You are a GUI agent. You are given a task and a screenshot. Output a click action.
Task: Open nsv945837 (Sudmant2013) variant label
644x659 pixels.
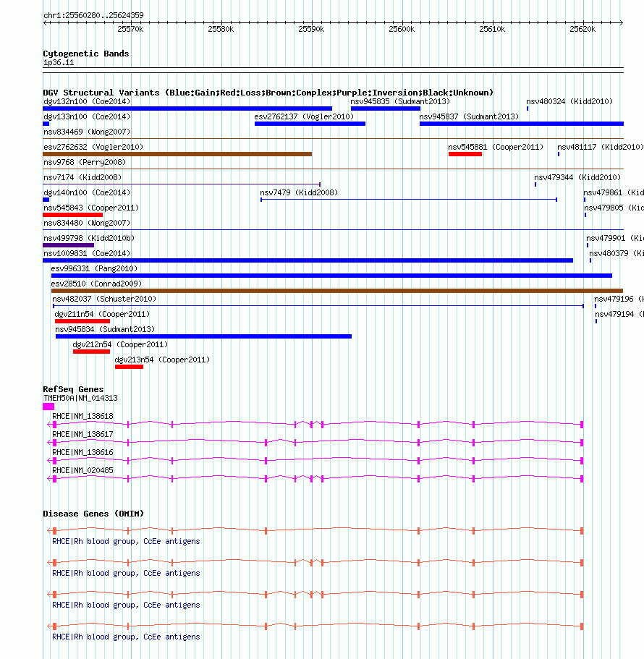point(469,116)
